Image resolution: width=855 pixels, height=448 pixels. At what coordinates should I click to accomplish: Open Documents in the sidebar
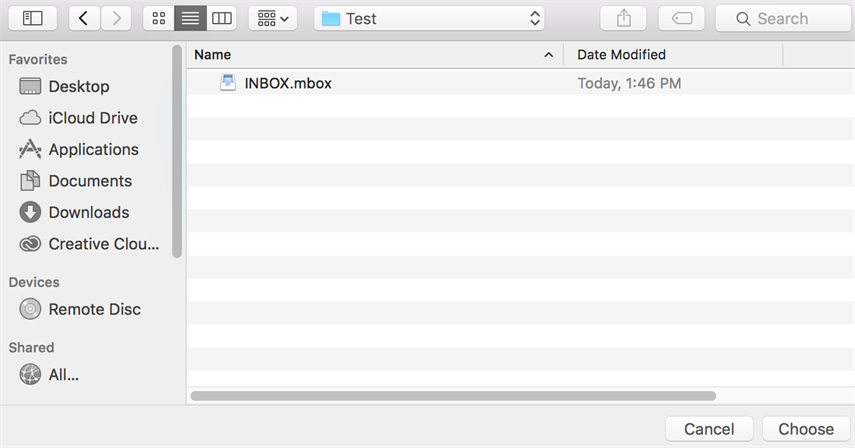[75, 181]
